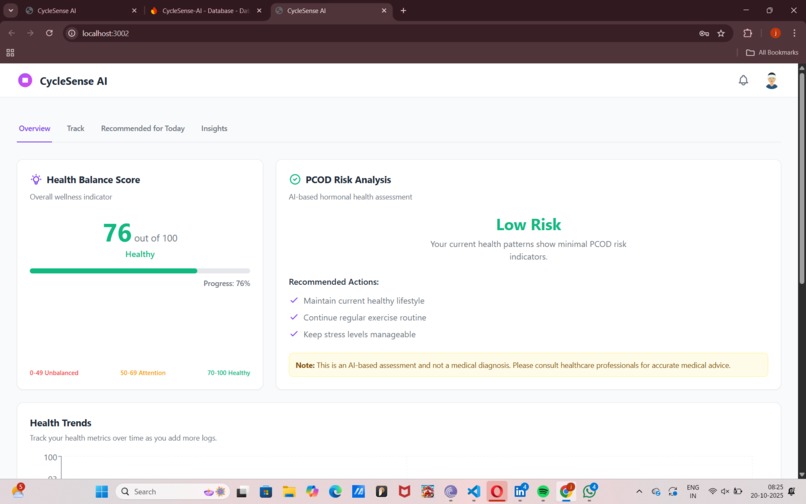
Task: Open the notifications bell
Action: click(743, 80)
